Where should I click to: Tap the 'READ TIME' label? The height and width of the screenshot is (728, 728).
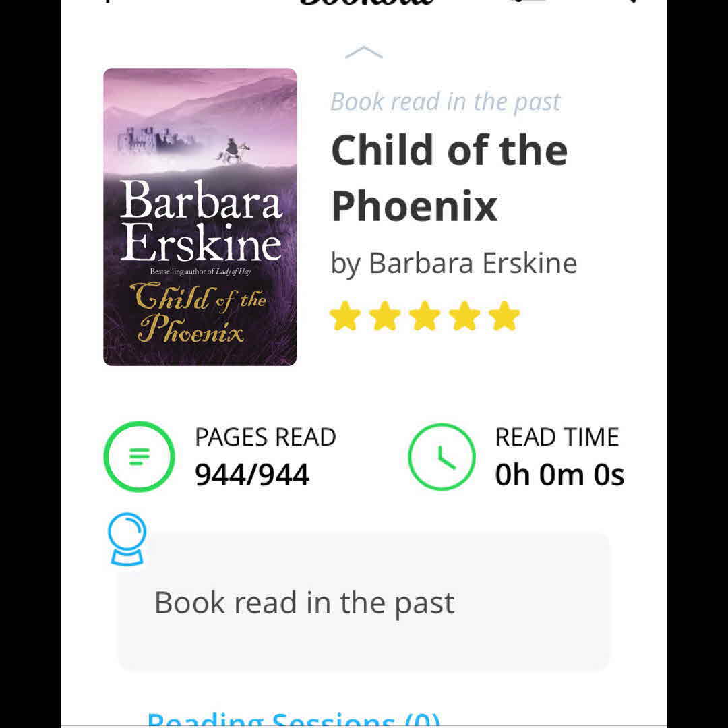tap(557, 437)
